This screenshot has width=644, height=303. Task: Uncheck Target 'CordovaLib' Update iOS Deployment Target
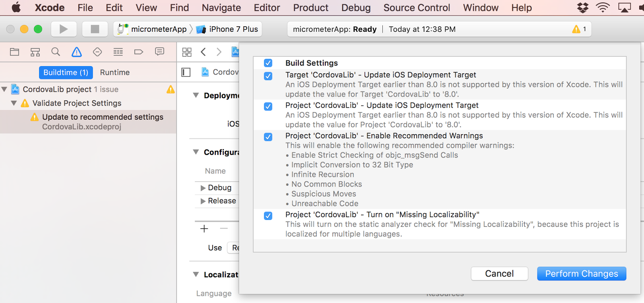tap(268, 76)
